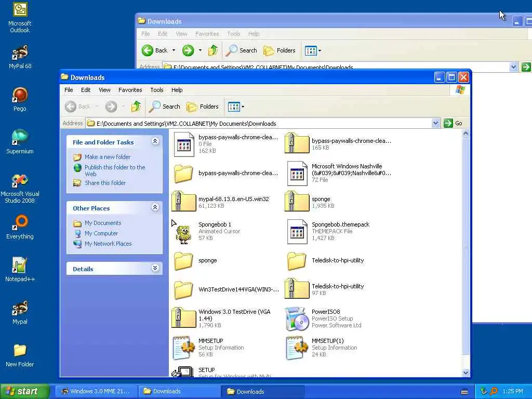Click the Start button
The image size is (532, 399).
(x=25, y=391)
